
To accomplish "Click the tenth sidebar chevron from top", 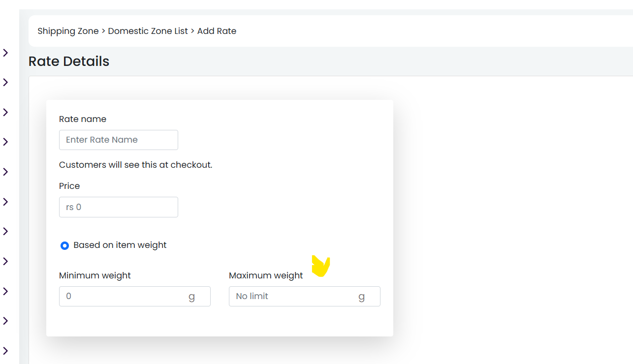I will point(6,321).
